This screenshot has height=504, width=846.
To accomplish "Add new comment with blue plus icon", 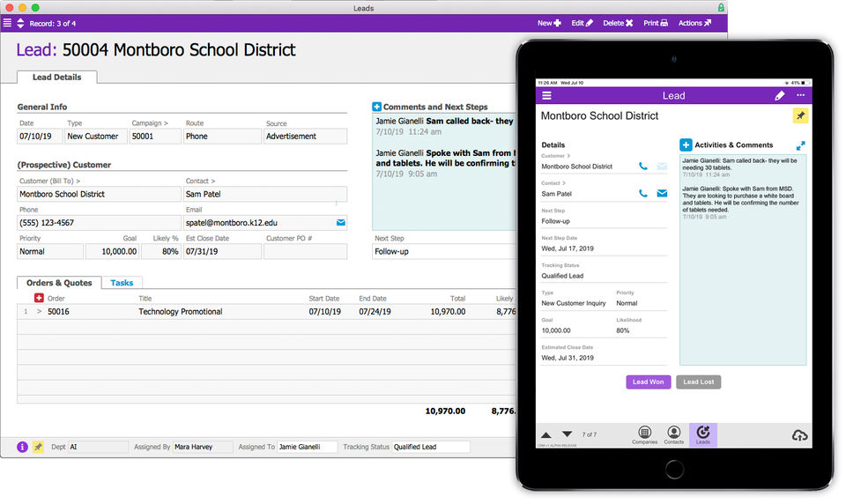I will (376, 107).
